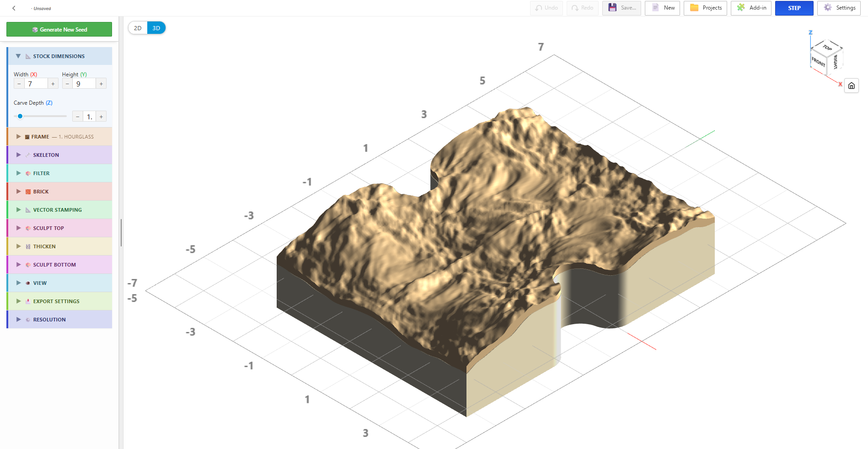Expand the Thicken section
The width and height of the screenshot is (868, 449).
point(60,246)
